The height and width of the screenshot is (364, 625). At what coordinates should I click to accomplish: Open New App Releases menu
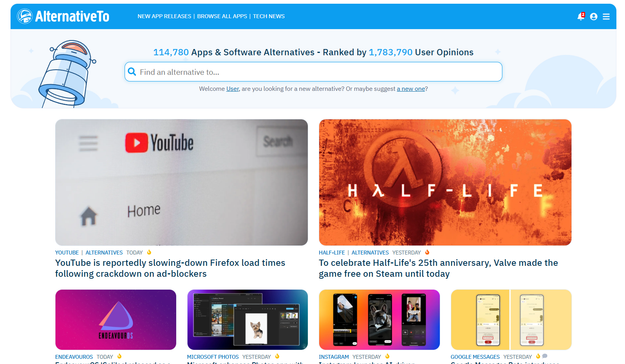[x=164, y=16]
